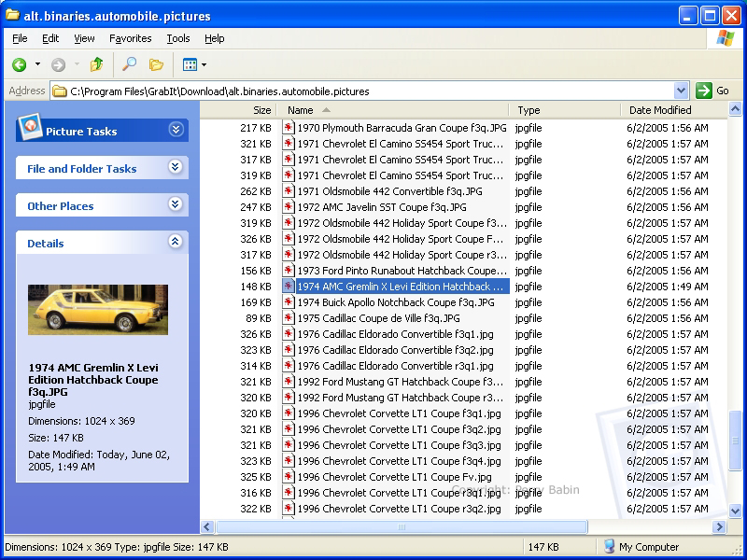Sort files by the Date Modified column header
The width and height of the screenshot is (747, 560).
coord(674,110)
